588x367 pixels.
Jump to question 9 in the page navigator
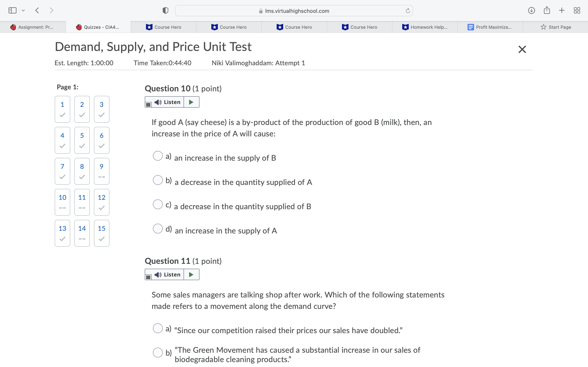coord(101,171)
